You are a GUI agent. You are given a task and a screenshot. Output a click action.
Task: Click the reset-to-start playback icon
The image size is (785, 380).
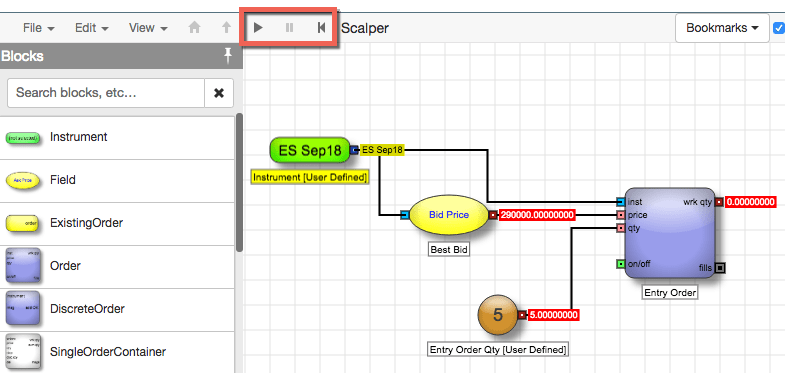(x=321, y=28)
